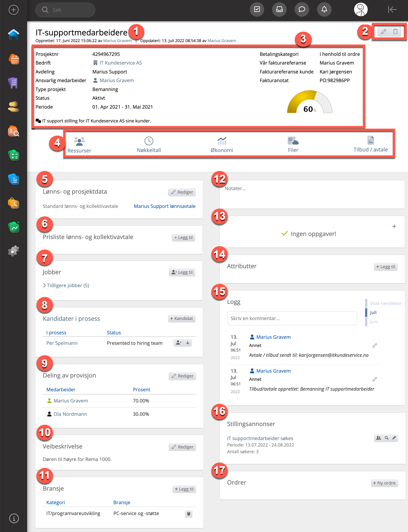Screen dimensions: 408x532
Task: Open the down-arrow on Per Spelmann row
Action: (188, 343)
